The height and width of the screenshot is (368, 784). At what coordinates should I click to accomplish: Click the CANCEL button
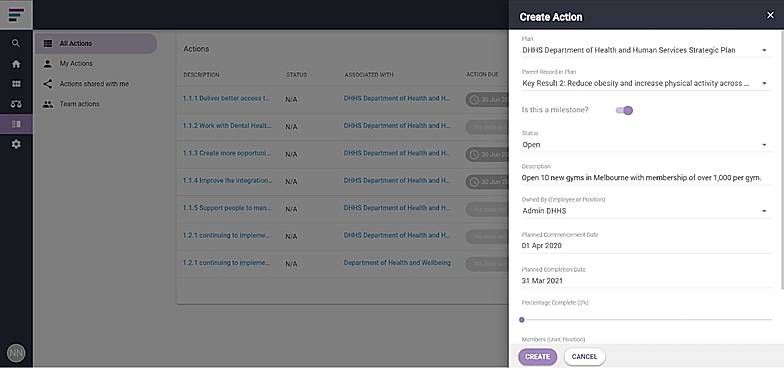pyautogui.click(x=584, y=357)
